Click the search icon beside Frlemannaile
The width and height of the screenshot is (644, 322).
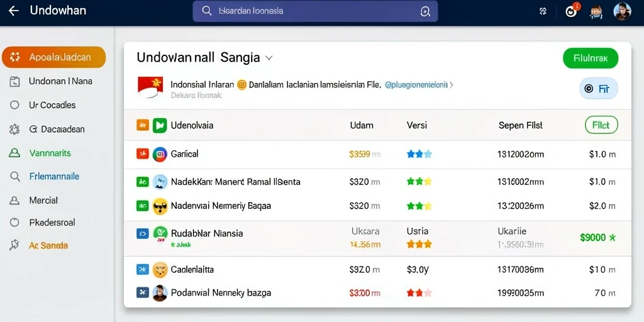pos(15,177)
